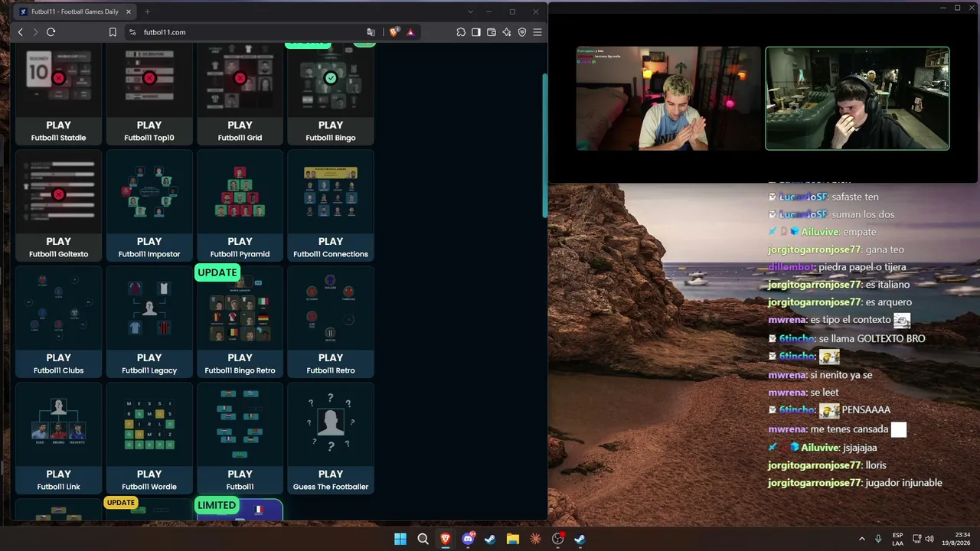Open the Brave hamburger main menu

[537, 32]
